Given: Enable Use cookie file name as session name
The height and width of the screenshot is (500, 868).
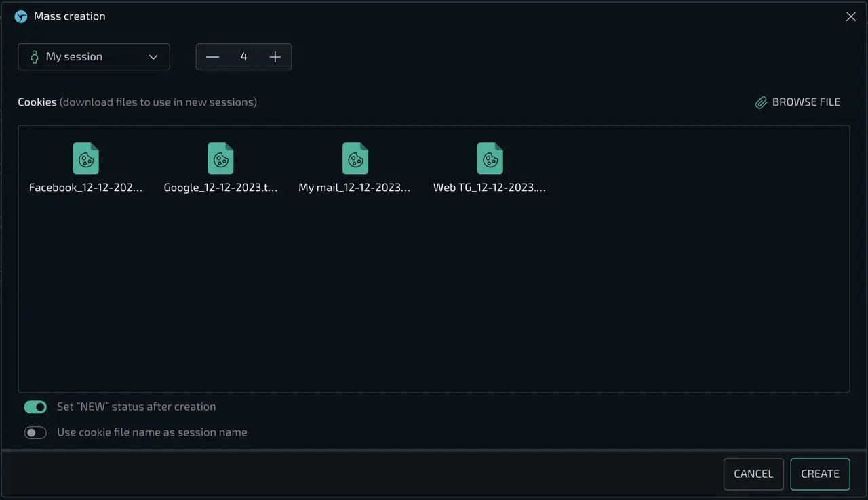Looking at the screenshot, I should [x=35, y=432].
